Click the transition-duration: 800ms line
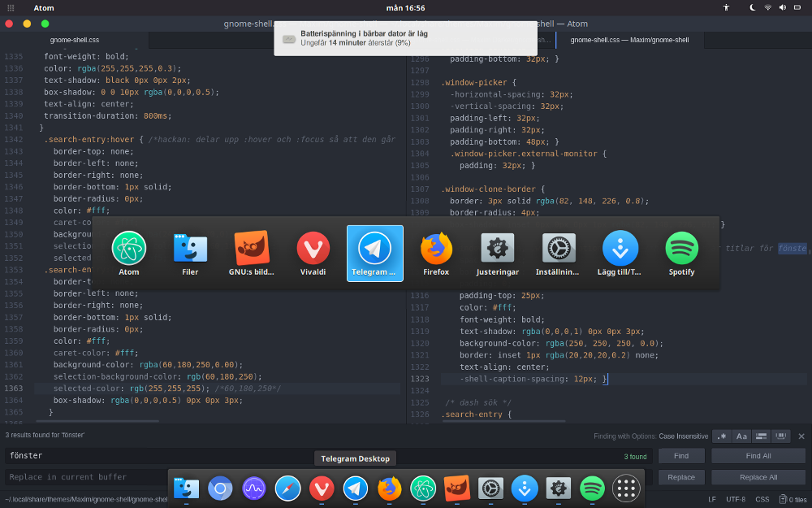812x508 pixels. [108, 115]
